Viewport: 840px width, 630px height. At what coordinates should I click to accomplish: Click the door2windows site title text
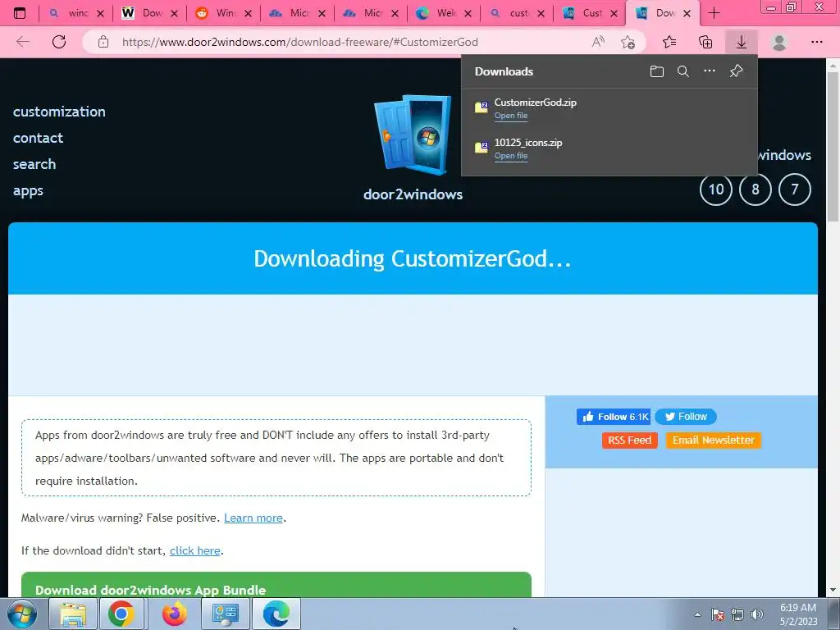[413, 194]
